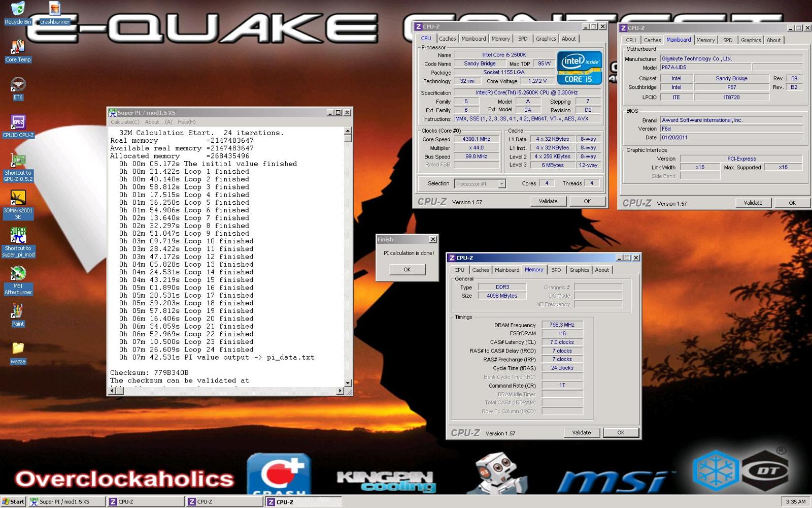Click Validate in CPU tab window
Viewport: 812px width, 508px height.
(x=548, y=201)
